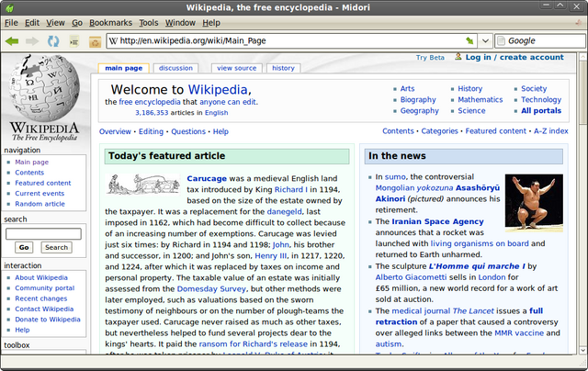Open the Geography portal link
Image resolution: width=588 pixels, height=371 pixels.
point(419,111)
